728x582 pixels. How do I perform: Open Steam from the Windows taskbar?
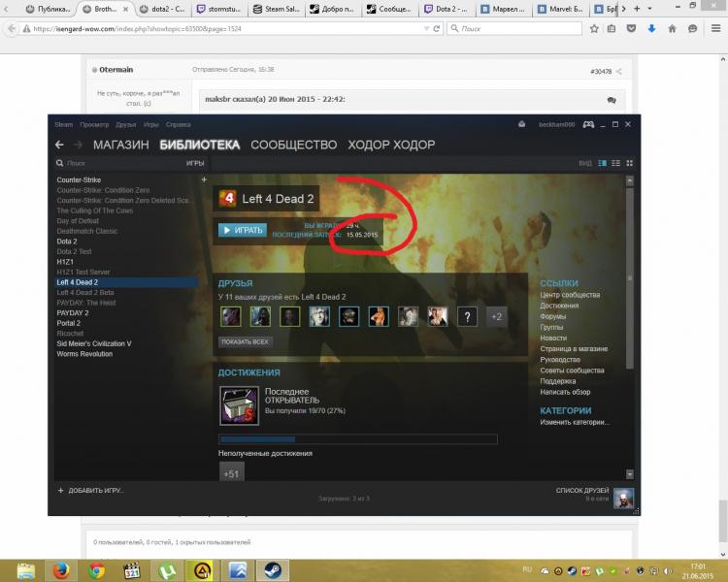point(273,570)
